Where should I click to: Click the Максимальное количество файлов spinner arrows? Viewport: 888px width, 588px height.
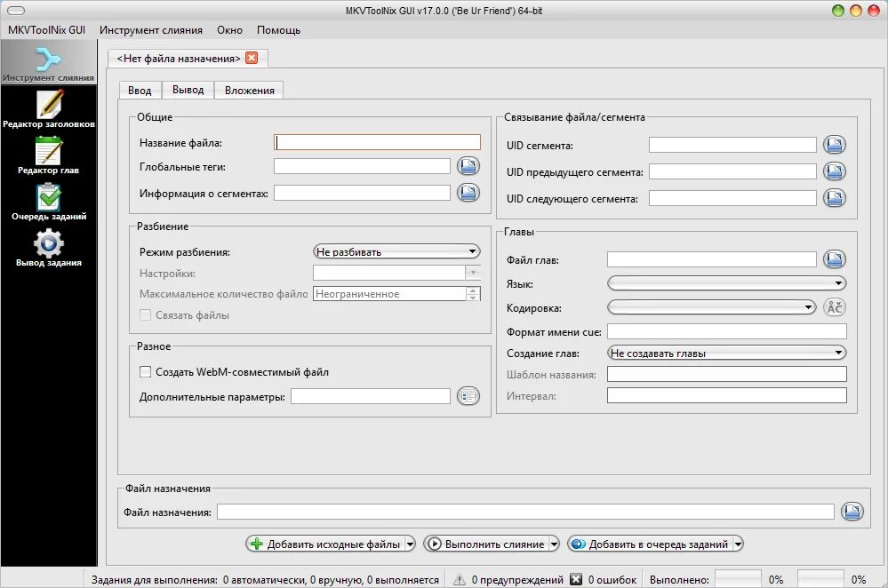473,294
